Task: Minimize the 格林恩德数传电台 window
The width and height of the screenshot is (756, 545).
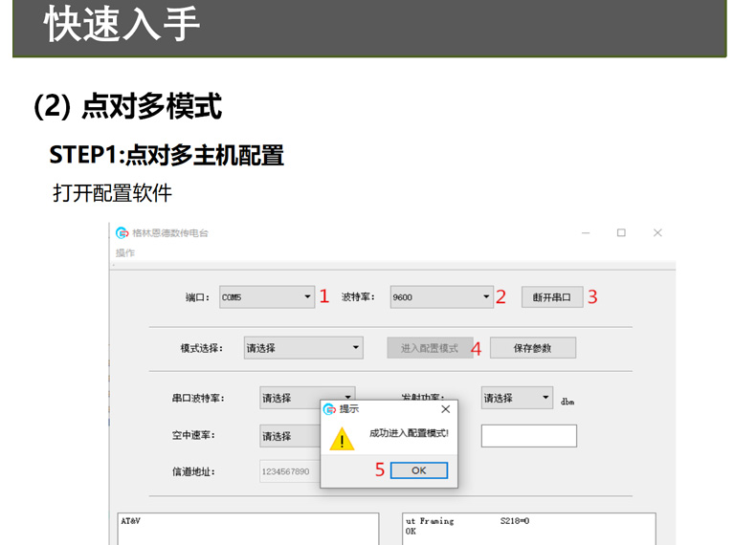Action: pos(586,232)
